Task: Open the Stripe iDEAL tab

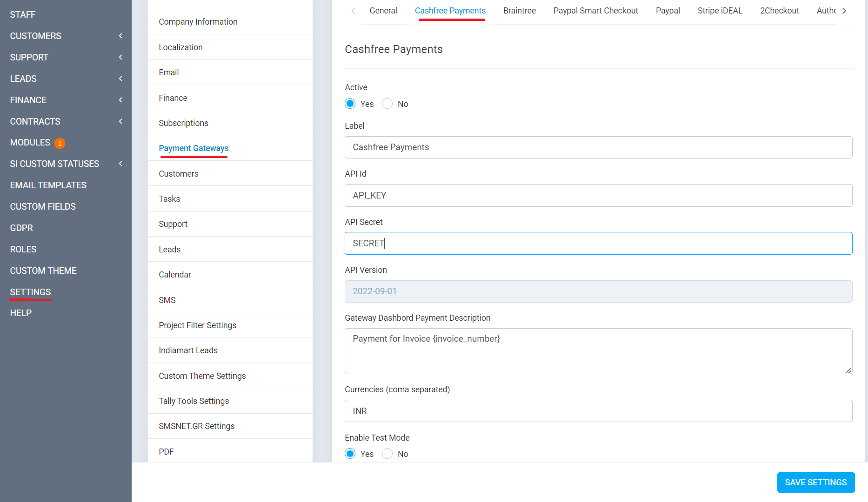Action: (x=720, y=11)
